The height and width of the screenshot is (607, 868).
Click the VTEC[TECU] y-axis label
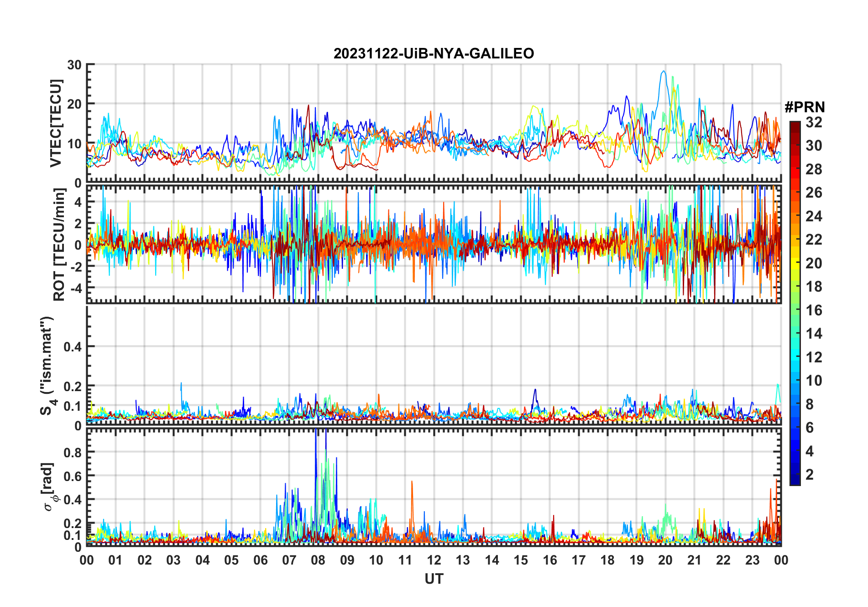point(56,124)
